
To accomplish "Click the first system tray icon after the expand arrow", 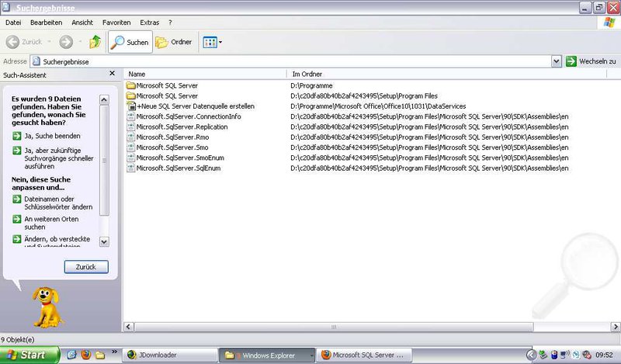I will [543, 355].
